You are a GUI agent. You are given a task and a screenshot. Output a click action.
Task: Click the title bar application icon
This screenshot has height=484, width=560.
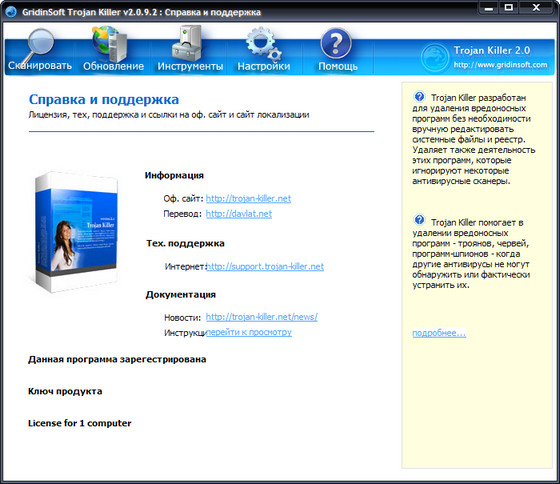click(x=11, y=12)
